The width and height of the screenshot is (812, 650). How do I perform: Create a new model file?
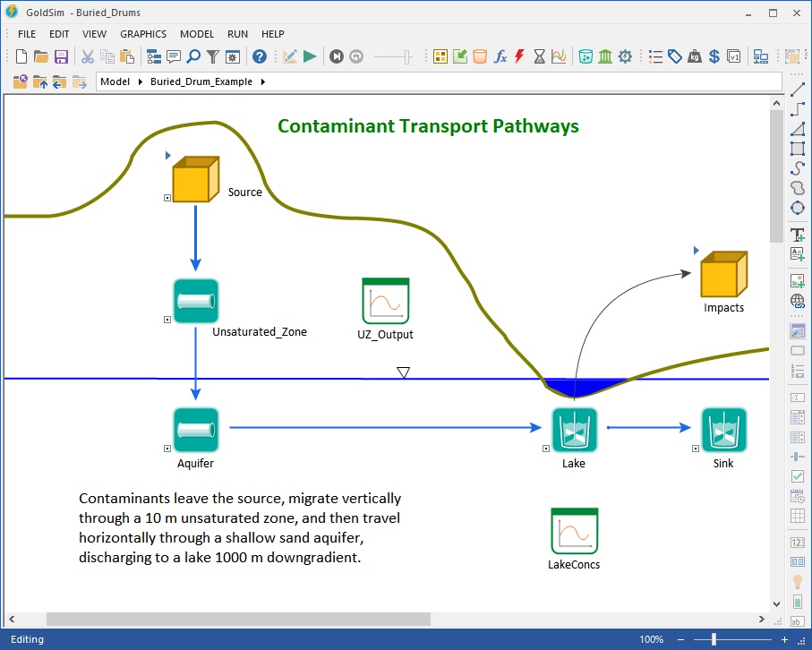[21, 56]
